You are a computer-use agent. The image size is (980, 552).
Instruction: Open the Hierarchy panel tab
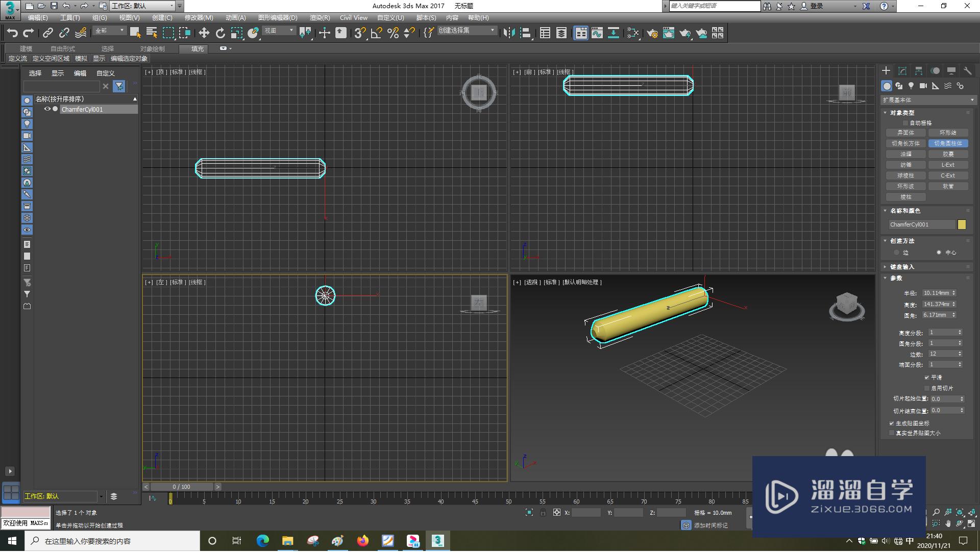918,71
